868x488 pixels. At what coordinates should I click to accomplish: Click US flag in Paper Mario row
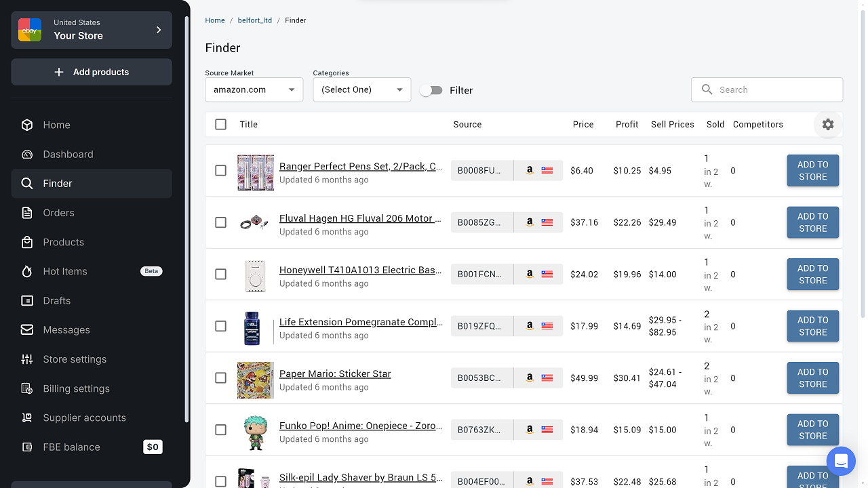547,378
